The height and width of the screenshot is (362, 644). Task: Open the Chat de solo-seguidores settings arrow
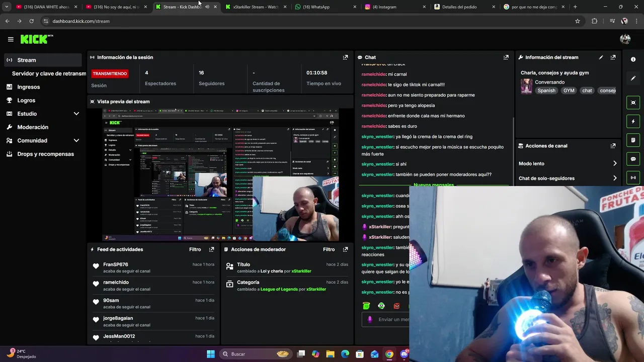point(615,178)
